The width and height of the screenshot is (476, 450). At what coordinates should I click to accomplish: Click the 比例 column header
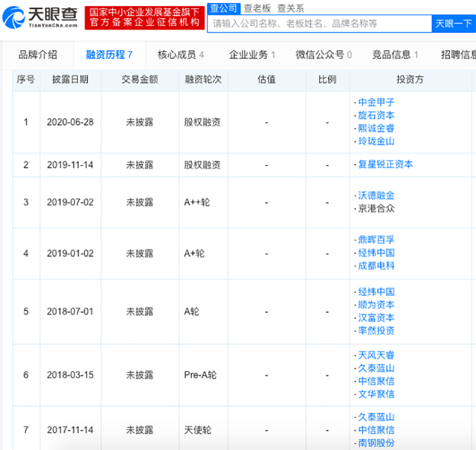coord(327,80)
